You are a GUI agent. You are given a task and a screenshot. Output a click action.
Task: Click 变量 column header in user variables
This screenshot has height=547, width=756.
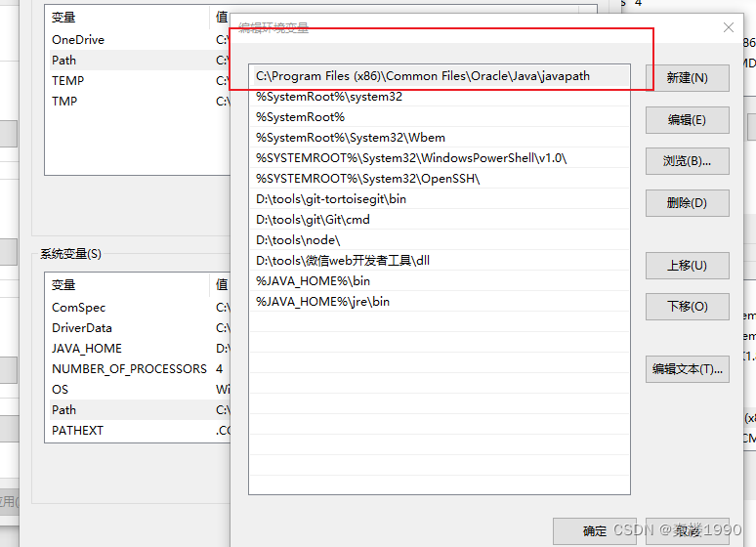[128, 18]
